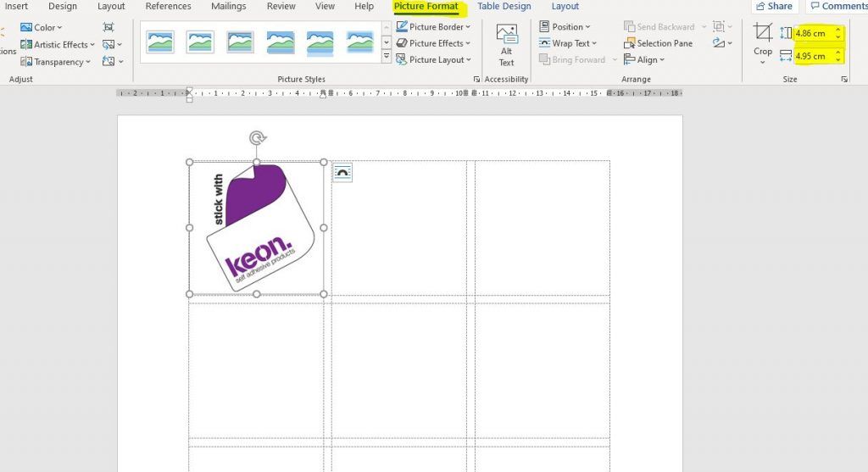Click the empty top-right label cell
Viewport: 868px width, 472px height.
542,228
